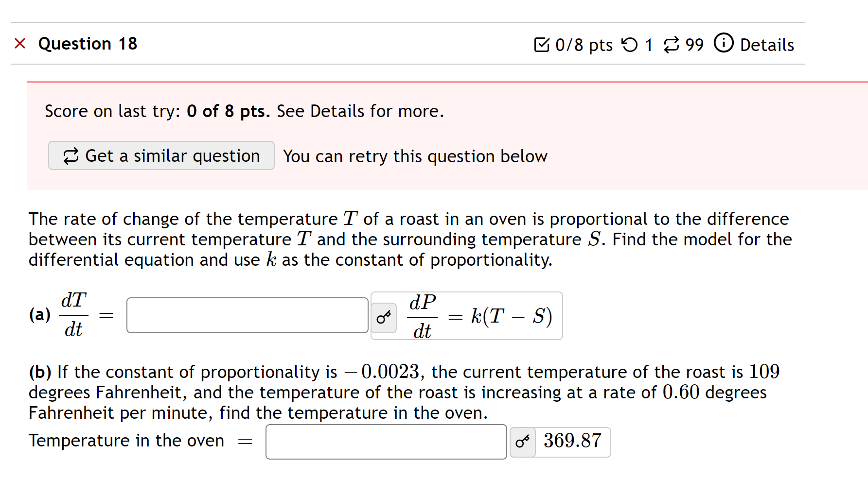This screenshot has width=868, height=479.
Task: Click the key icon next to 369.87
Action: (x=523, y=442)
